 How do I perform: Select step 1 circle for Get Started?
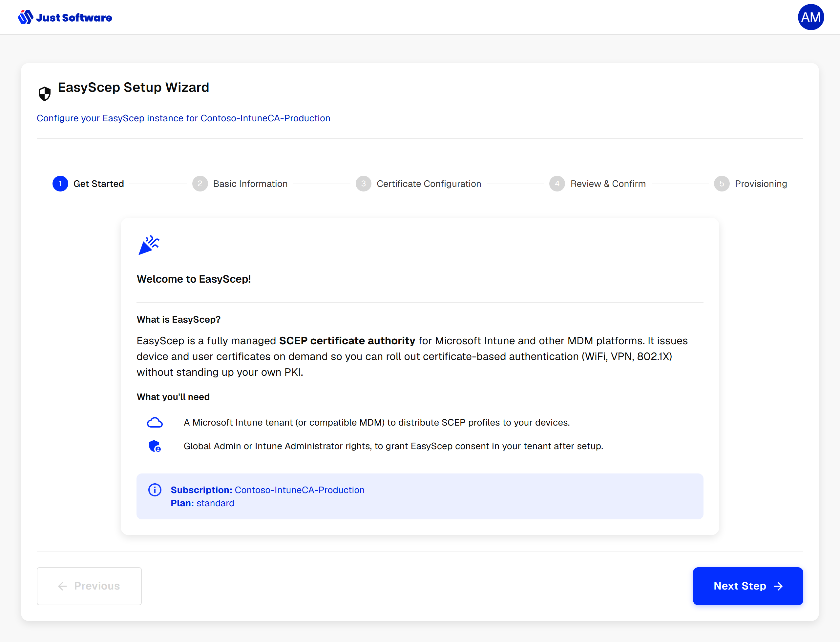coord(60,184)
